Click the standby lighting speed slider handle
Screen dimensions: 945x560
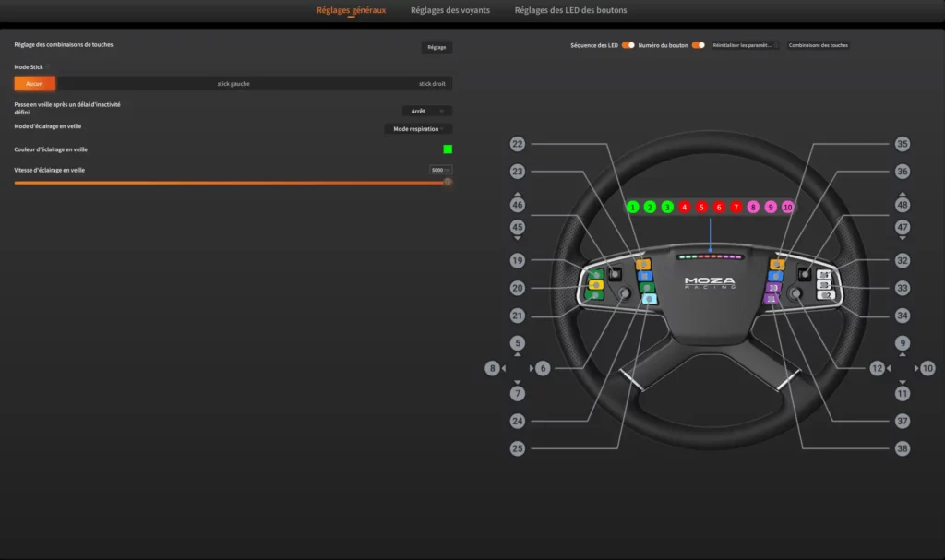tap(448, 182)
